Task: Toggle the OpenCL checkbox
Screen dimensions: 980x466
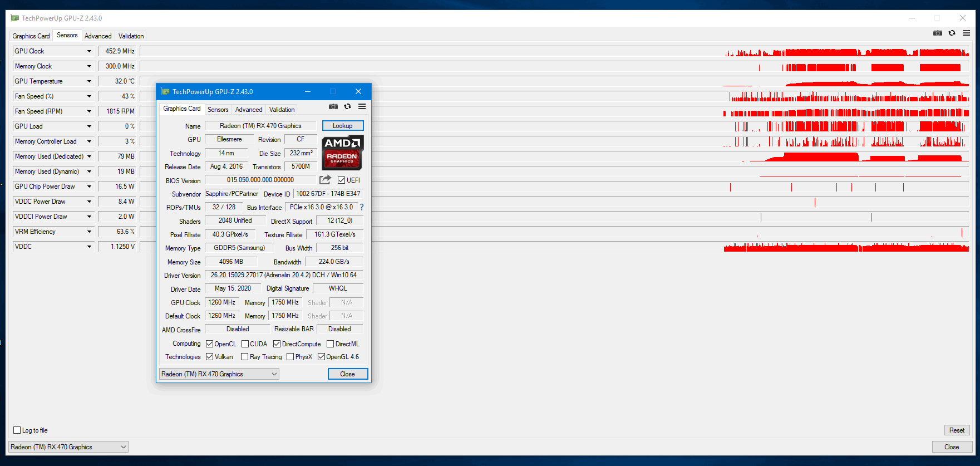Action: (x=210, y=344)
